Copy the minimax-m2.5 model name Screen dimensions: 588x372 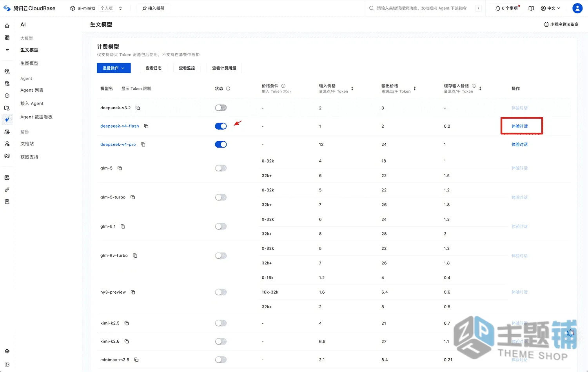pyautogui.click(x=136, y=359)
